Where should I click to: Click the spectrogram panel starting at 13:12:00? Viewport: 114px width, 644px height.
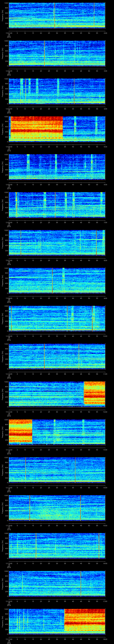pyautogui.click(x=57, y=432)
